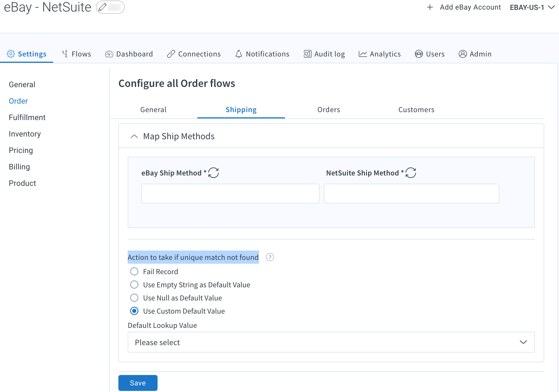Switch to the General sub-tab of Order flows
The height and width of the screenshot is (392, 559).
tap(153, 110)
